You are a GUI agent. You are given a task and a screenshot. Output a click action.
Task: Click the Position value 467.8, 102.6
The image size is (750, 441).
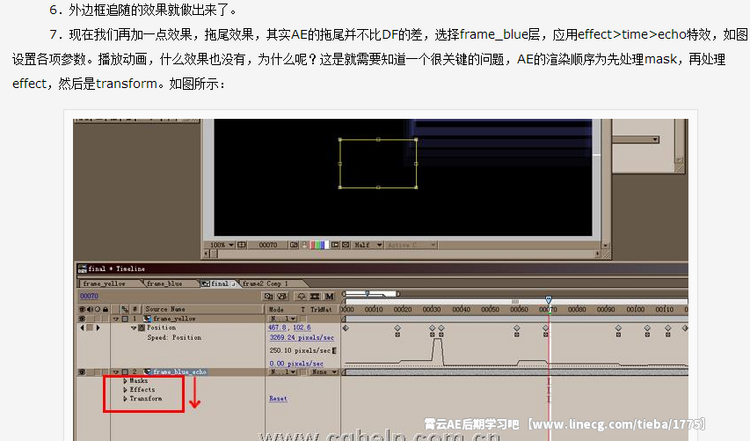tap(289, 328)
